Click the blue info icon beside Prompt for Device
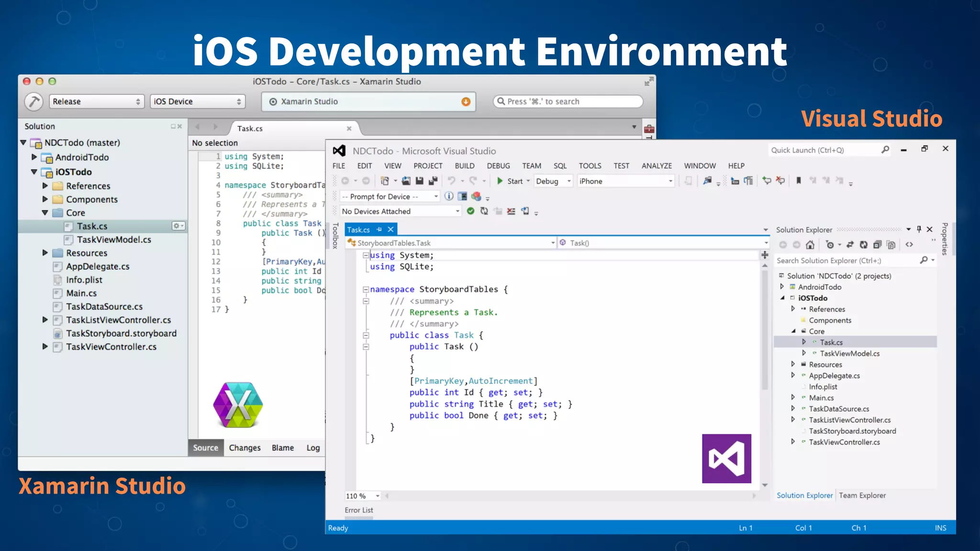The width and height of the screenshot is (980, 551). [x=448, y=196]
